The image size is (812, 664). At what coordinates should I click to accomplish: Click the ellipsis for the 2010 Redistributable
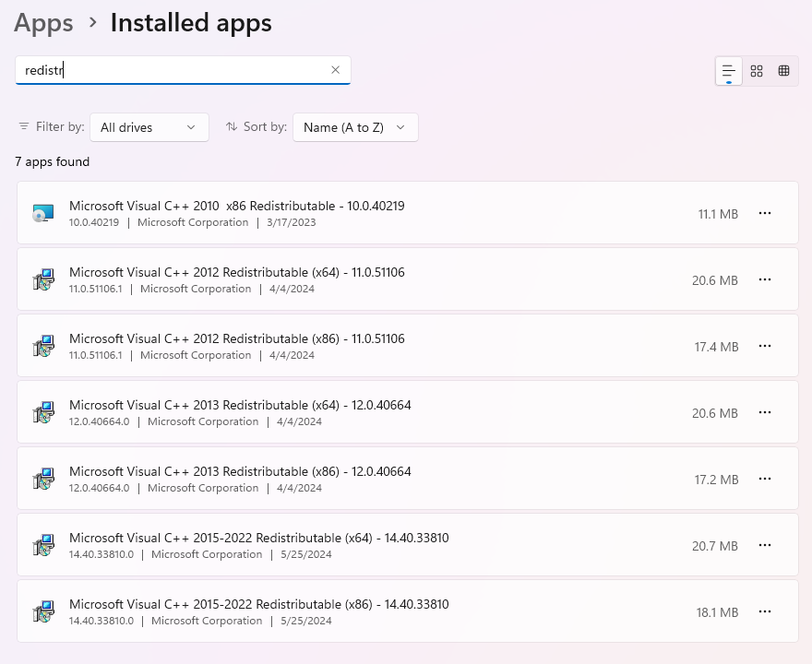[765, 213]
